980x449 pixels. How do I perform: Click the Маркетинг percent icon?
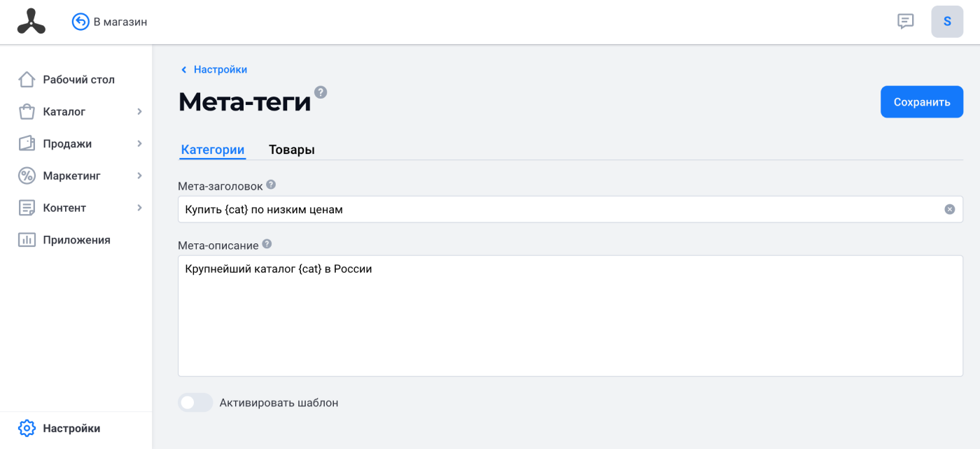pyautogui.click(x=27, y=176)
